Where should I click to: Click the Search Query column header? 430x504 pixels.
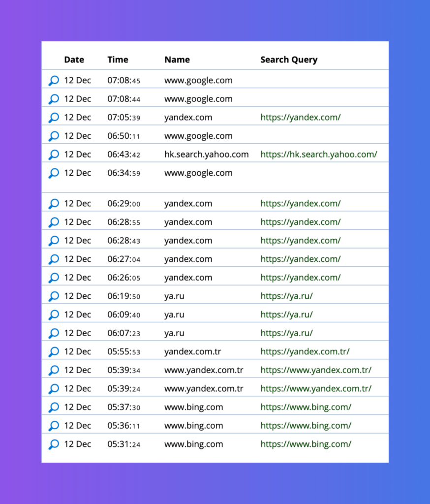point(288,60)
